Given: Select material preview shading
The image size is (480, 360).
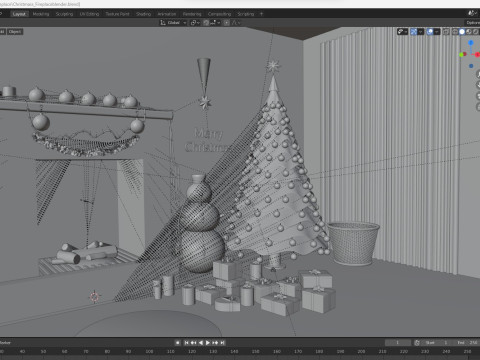Looking at the screenshot, I should [469, 32].
